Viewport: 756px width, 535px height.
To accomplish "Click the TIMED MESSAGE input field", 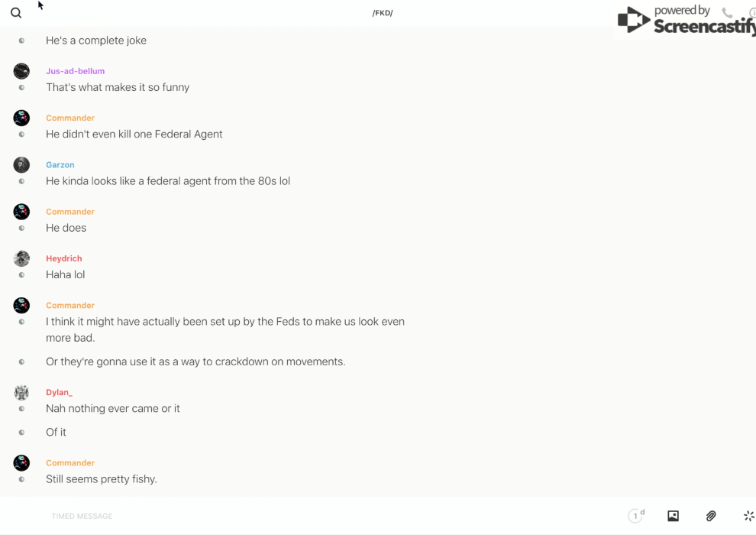I will coord(333,516).
